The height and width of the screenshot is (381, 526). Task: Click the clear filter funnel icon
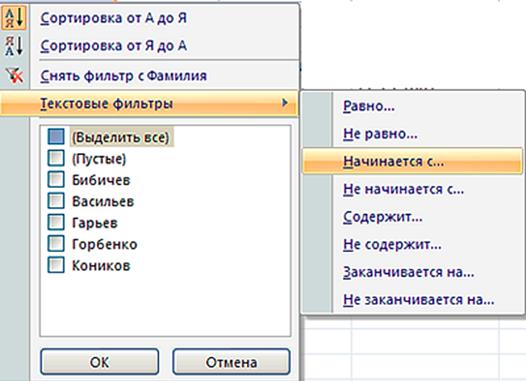pos(14,75)
